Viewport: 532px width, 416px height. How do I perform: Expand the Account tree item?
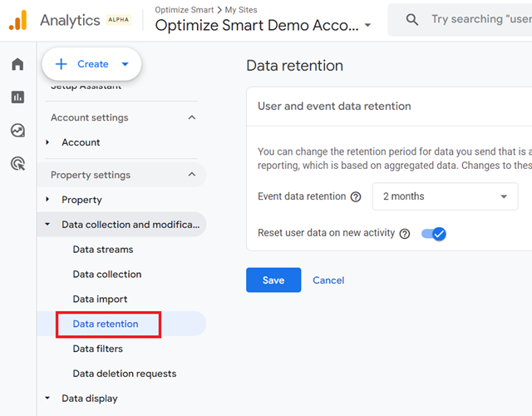pos(47,142)
